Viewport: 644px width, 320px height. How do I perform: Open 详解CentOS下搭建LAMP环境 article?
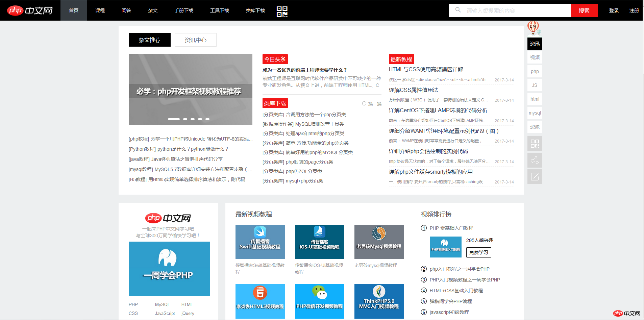coord(438,110)
